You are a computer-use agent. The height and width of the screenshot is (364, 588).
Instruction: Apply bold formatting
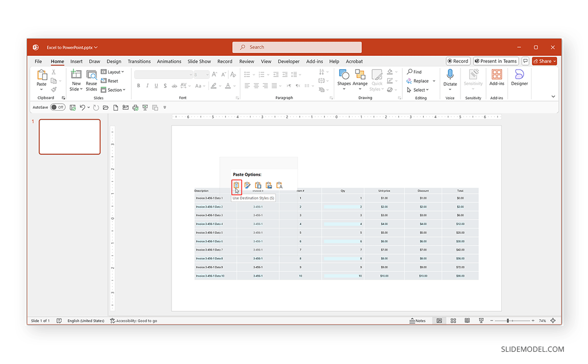click(x=139, y=85)
